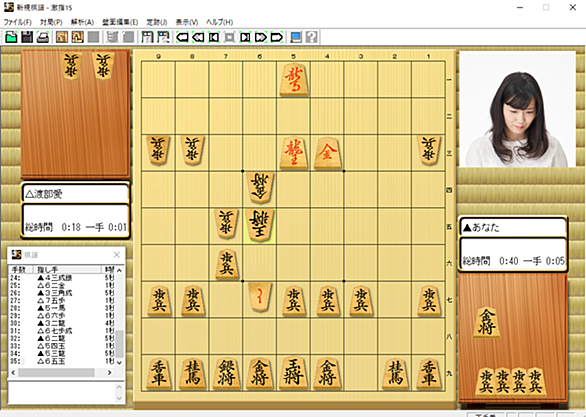The width and height of the screenshot is (586, 417).
Task: Open the ファイル(F) menu
Action: [x=18, y=22]
